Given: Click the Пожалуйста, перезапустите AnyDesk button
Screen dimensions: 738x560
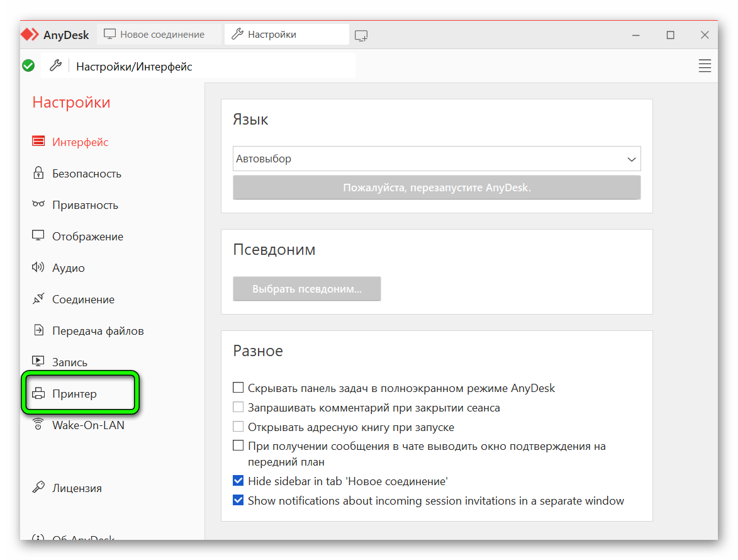Looking at the screenshot, I should click(437, 188).
